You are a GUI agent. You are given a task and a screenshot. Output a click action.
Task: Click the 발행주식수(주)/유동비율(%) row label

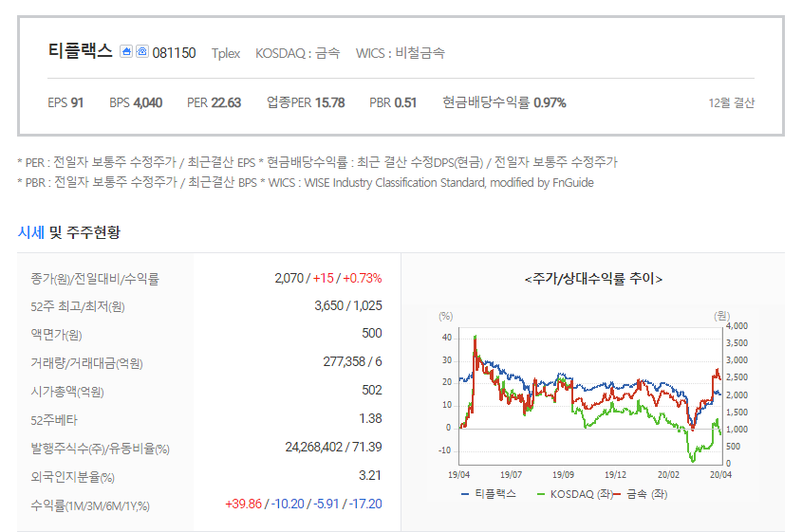(x=100, y=449)
